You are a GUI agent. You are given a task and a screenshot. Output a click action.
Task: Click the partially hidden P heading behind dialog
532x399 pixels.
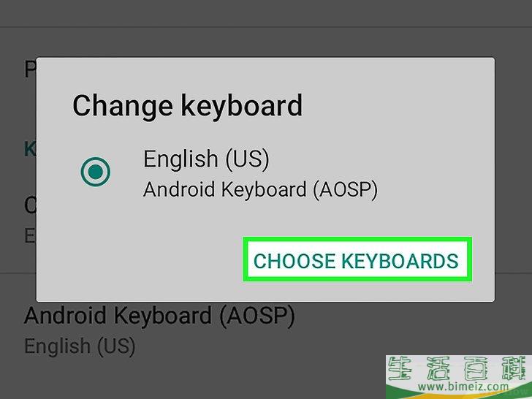30,69
